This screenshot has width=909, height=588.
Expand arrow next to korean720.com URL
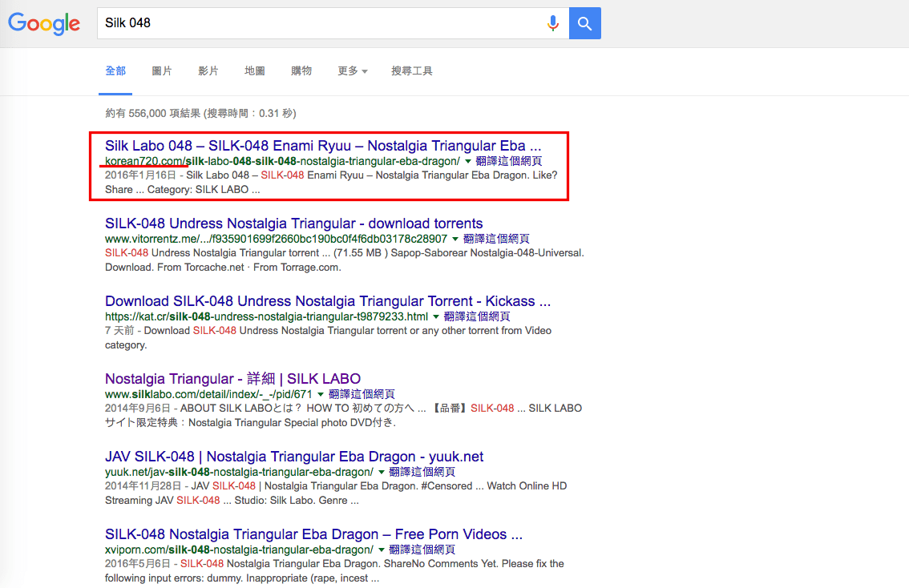click(468, 161)
